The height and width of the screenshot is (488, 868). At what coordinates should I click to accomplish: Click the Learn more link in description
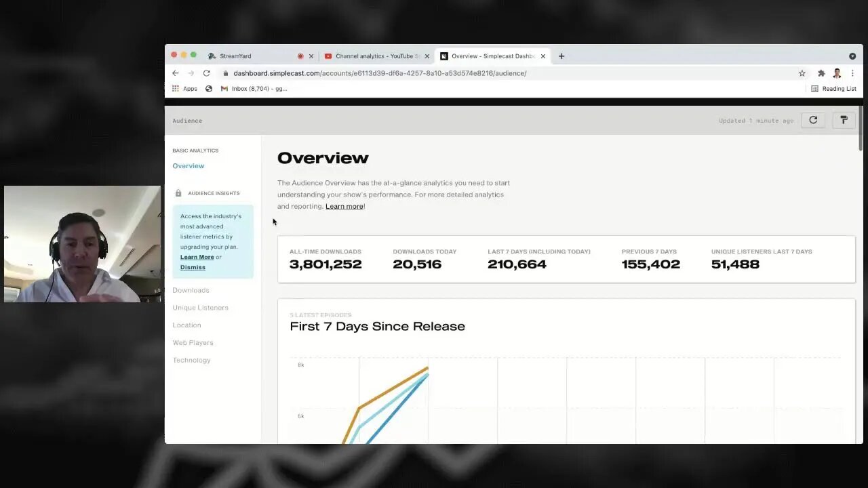(x=344, y=206)
